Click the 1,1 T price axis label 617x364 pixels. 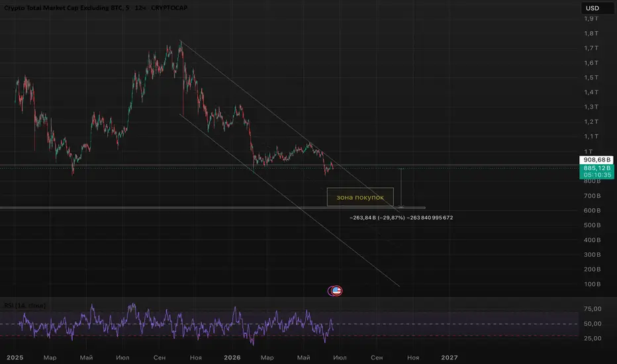pos(591,136)
